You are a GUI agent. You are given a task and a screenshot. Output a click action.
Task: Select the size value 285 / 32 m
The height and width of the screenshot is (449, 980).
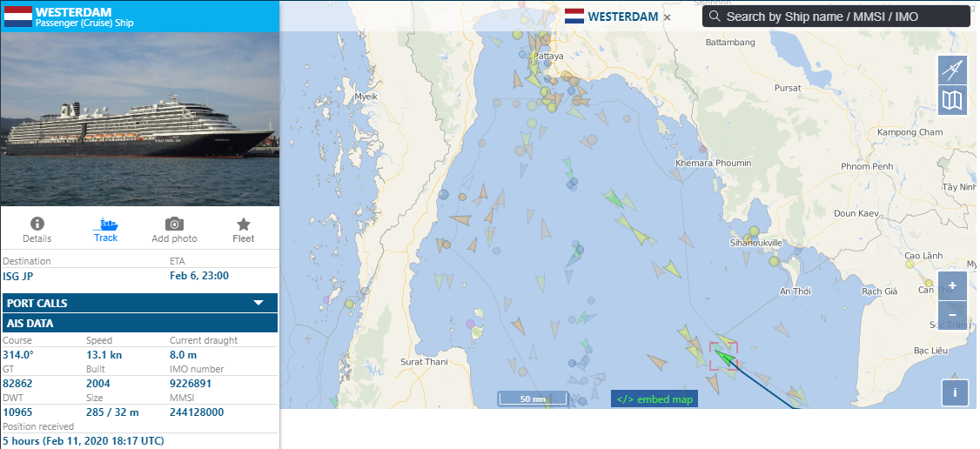tap(112, 412)
